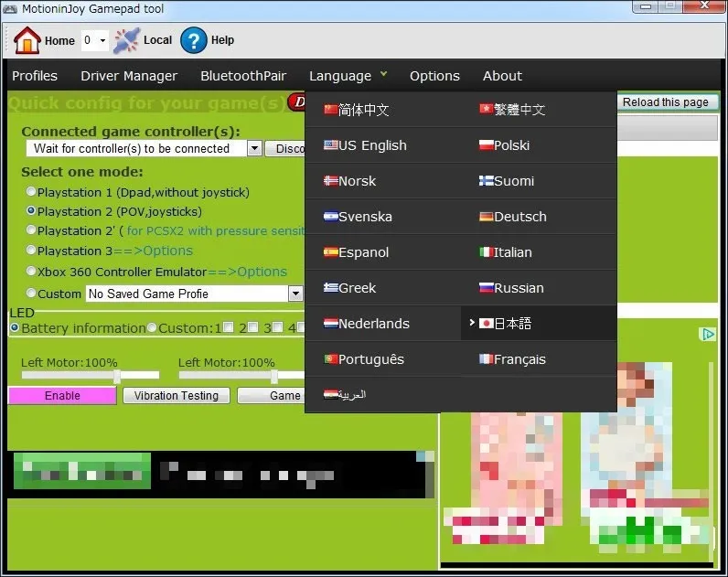Click the flag beside Arabic language
Viewport: 728px width, 577px height.
coord(330,395)
